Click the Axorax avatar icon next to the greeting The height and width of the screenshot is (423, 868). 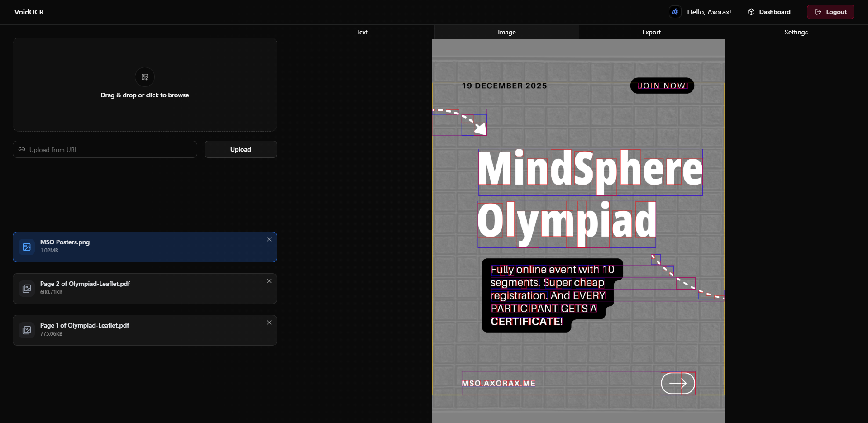click(675, 11)
